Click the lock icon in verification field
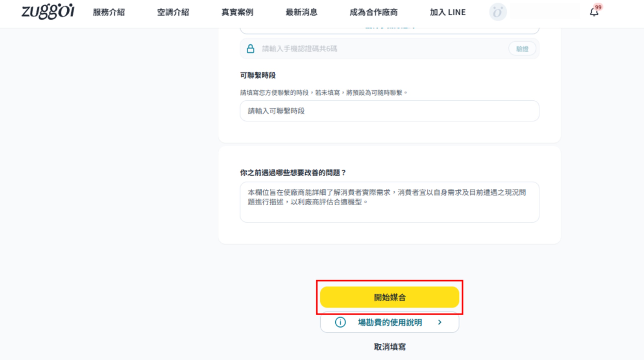This screenshot has height=360, width=644. click(250, 48)
